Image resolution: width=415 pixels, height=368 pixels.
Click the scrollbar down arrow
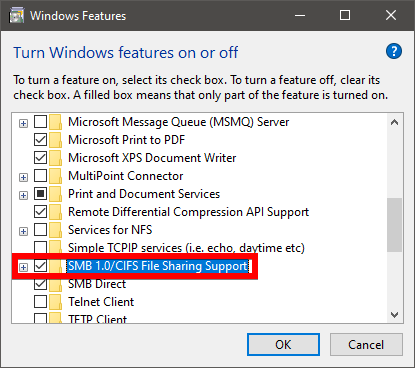click(x=394, y=315)
